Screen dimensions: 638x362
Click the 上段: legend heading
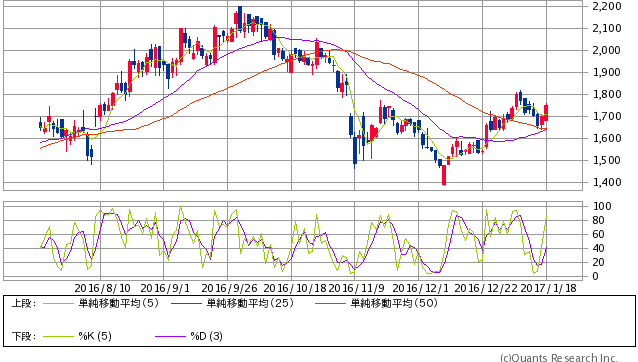pos(24,303)
